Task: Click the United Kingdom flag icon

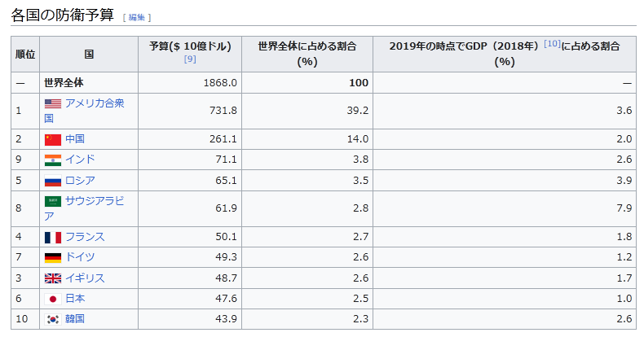Action: [53, 278]
